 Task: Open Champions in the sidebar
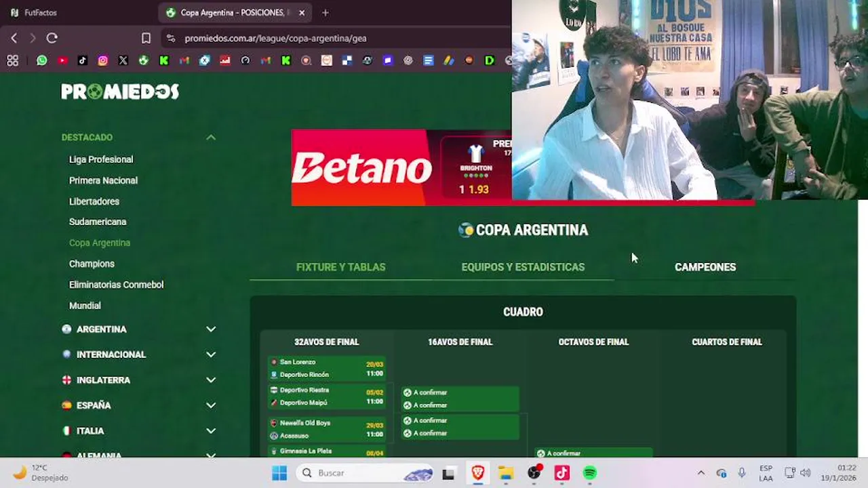[x=92, y=264]
